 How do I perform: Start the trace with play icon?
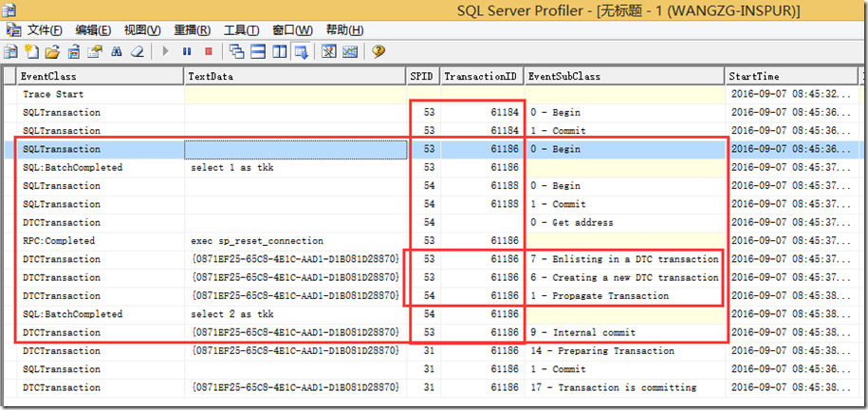click(x=165, y=51)
